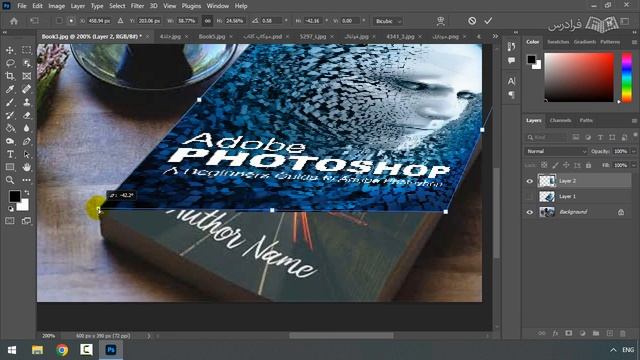Open the Layer menu
The height and width of the screenshot is (360, 640).
coord(78,6)
